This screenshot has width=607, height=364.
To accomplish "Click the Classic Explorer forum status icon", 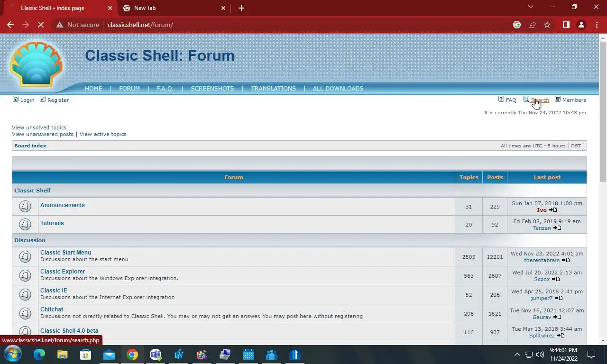I will point(25,275).
